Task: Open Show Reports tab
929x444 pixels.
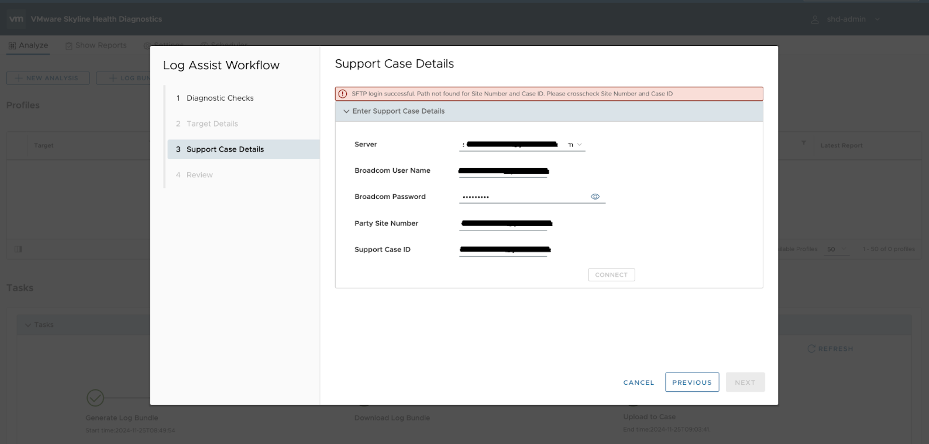Action: click(x=95, y=46)
